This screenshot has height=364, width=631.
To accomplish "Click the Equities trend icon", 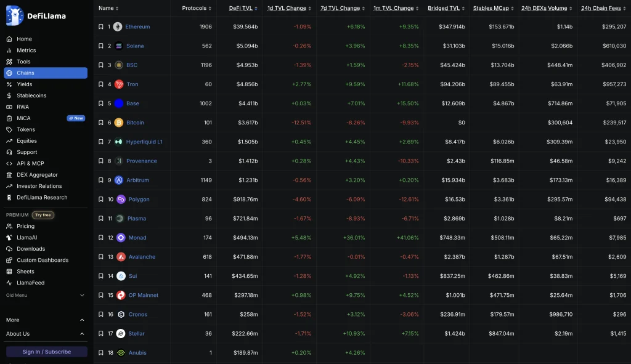I will [x=9, y=141].
